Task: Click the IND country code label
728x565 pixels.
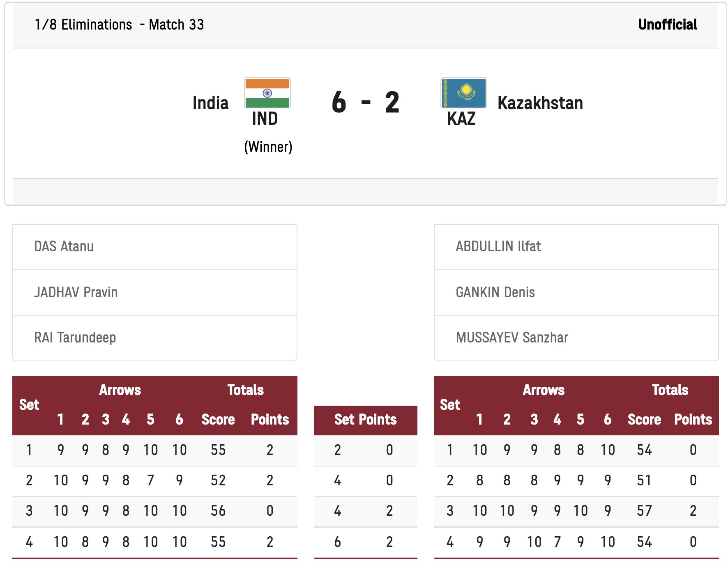Action: pos(265,119)
